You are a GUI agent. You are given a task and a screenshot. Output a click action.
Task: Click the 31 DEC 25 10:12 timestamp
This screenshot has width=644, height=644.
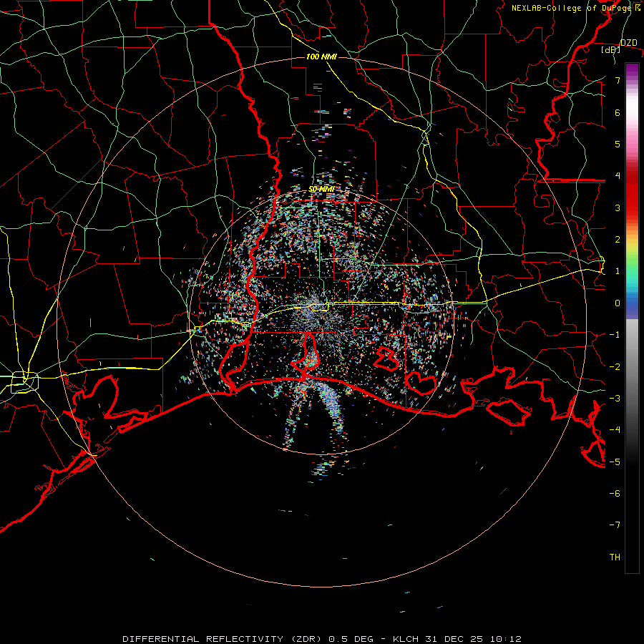(475, 639)
